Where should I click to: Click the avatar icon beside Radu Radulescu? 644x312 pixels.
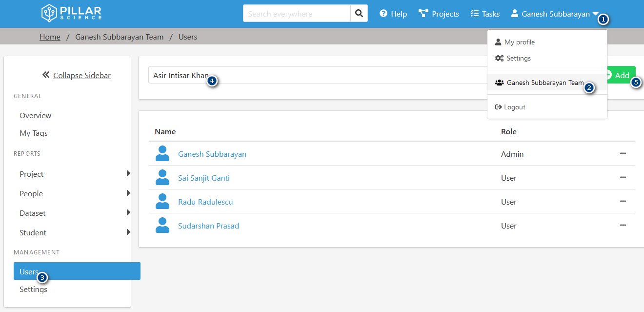pos(162,202)
